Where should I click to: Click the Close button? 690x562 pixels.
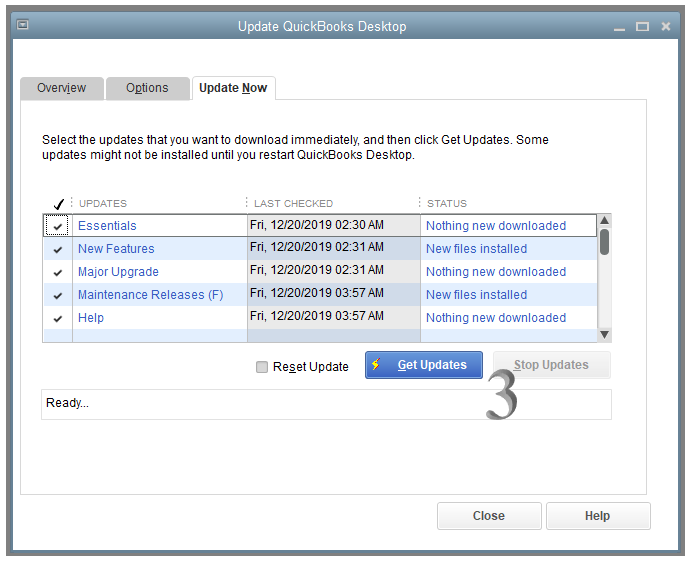coord(489,516)
